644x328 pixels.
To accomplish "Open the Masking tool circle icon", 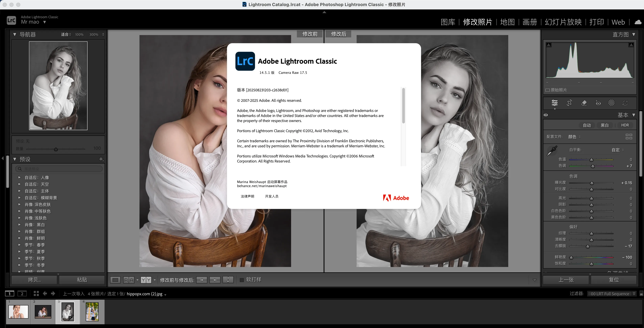I will (x=611, y=103).
